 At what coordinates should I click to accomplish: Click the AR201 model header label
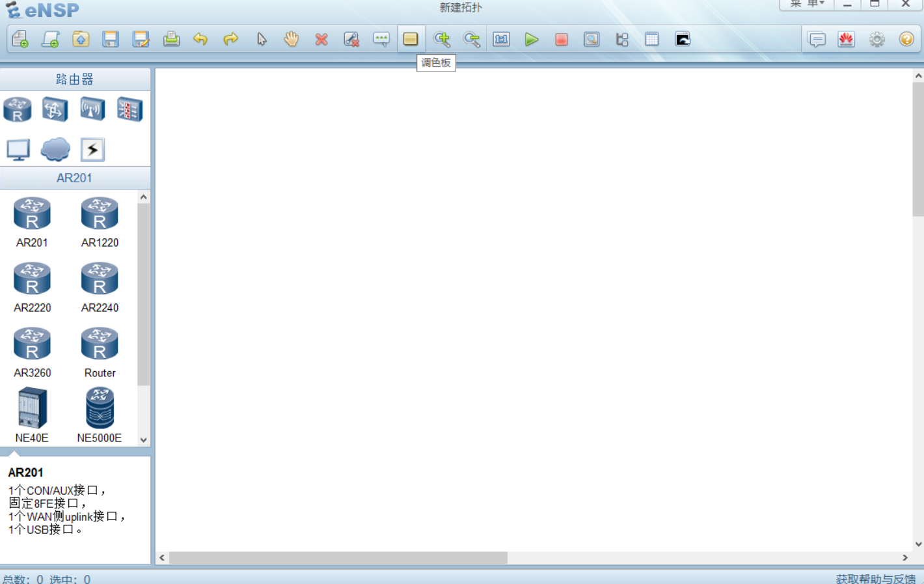[75, 178]
